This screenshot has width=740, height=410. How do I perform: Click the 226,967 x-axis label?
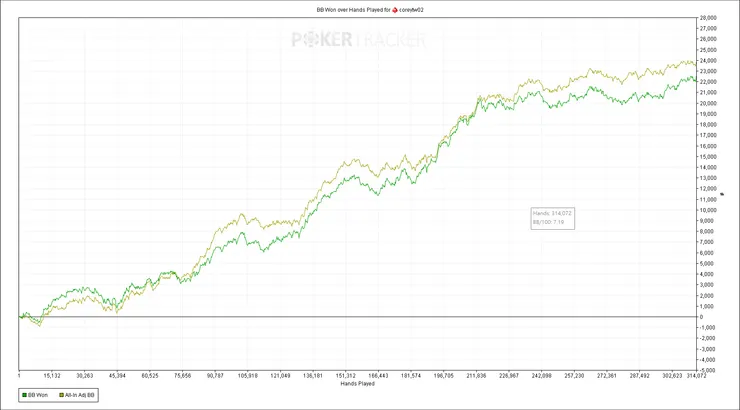click(508, 376)
